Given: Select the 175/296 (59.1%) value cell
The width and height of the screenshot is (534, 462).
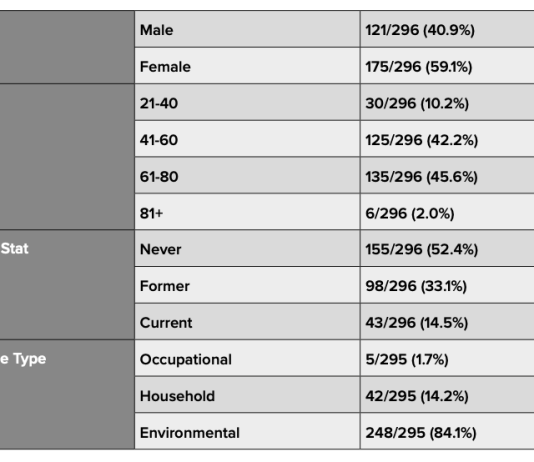Looking at the screenshot, I should click(447, 66).
